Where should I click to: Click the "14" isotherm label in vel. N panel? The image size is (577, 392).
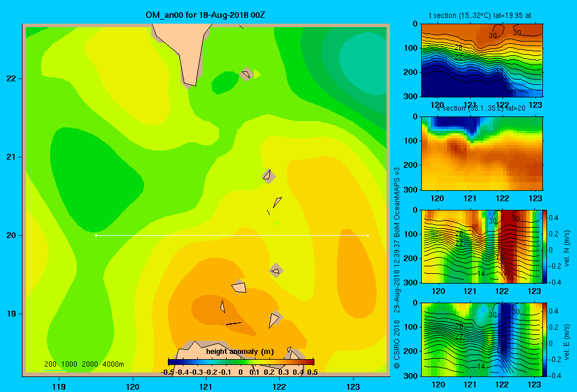(x=481, y=274)
